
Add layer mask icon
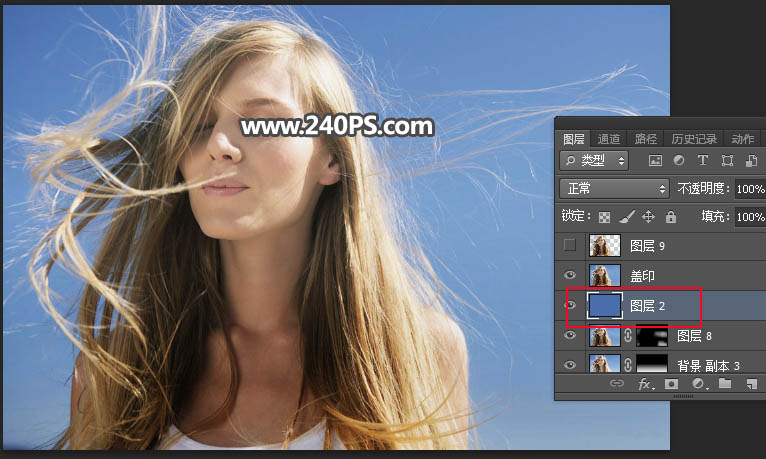tap(671, 384)
